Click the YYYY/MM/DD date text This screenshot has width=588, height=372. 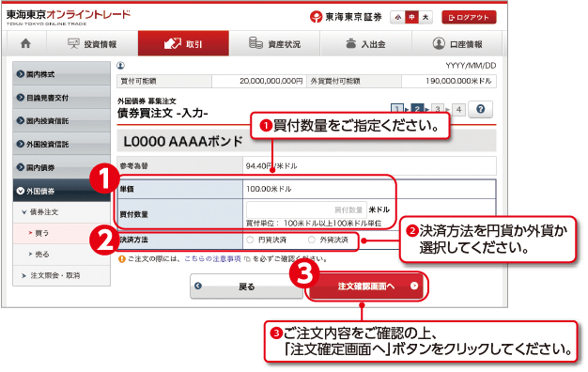pyautogui.click(x=471, y=66)
